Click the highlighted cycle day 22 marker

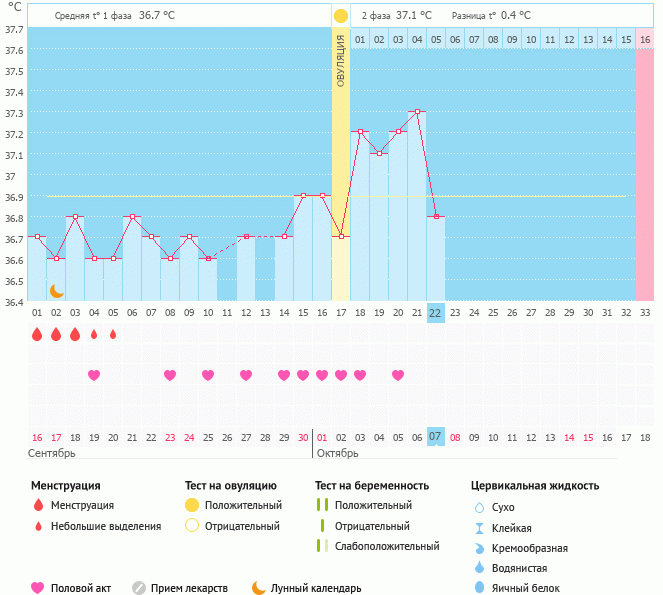[x=435, y=312]
